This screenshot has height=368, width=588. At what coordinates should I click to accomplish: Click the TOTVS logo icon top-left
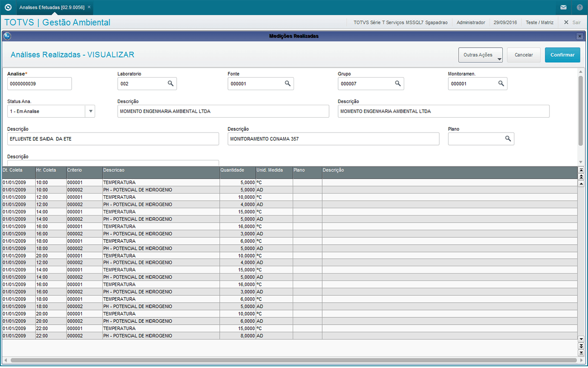pos(7,7)
